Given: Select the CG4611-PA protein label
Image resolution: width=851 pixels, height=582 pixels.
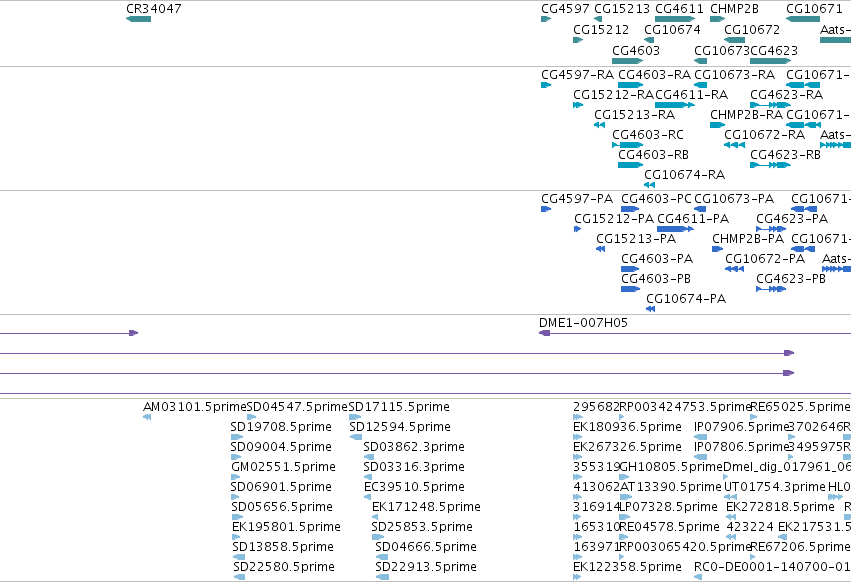Looking at the screenshot, I should click(693, 219).
